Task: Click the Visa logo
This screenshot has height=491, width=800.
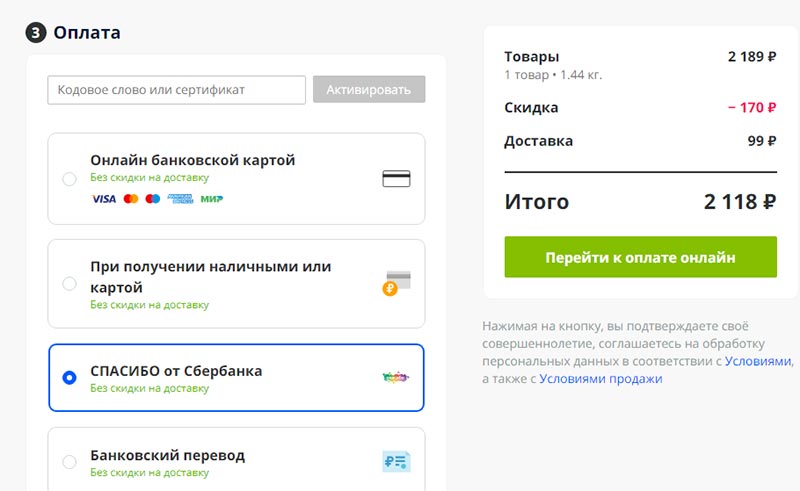Action: tap(104, 199)
